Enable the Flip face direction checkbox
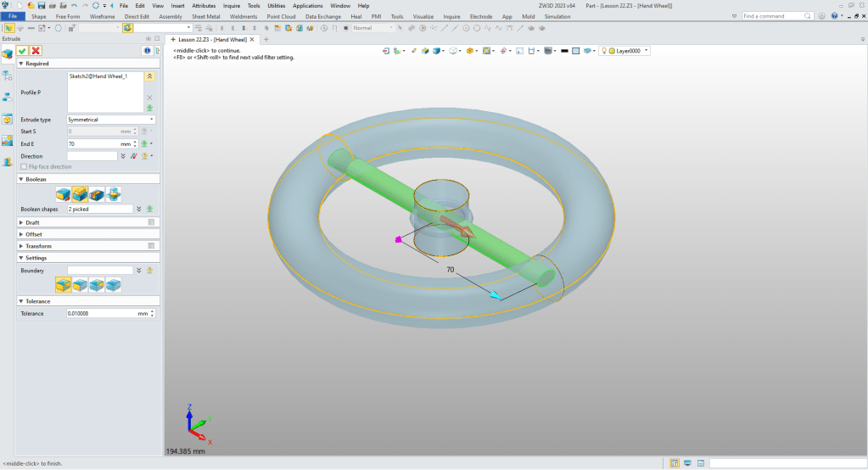868x470 pixels. [x=25, y=167]
